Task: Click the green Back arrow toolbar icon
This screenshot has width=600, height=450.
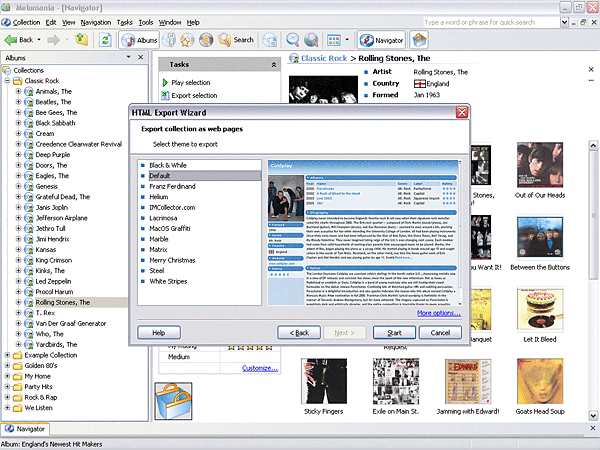Action: [x=11, y=40]
